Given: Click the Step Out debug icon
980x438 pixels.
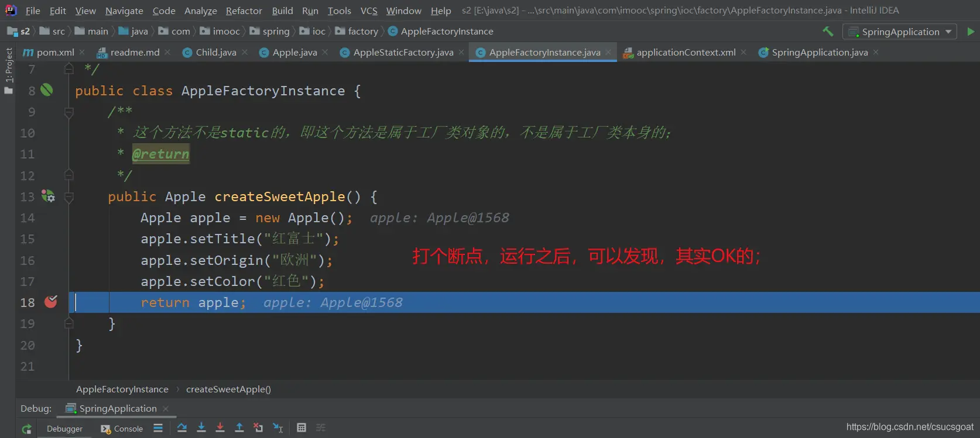Looking at the screenshot, I should pos(239,428).
